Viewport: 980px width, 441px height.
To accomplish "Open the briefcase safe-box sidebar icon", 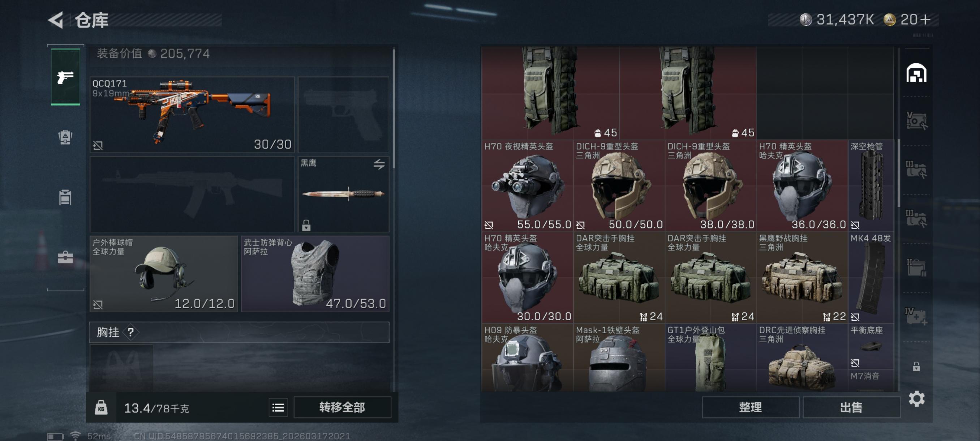I will [65, 257].
